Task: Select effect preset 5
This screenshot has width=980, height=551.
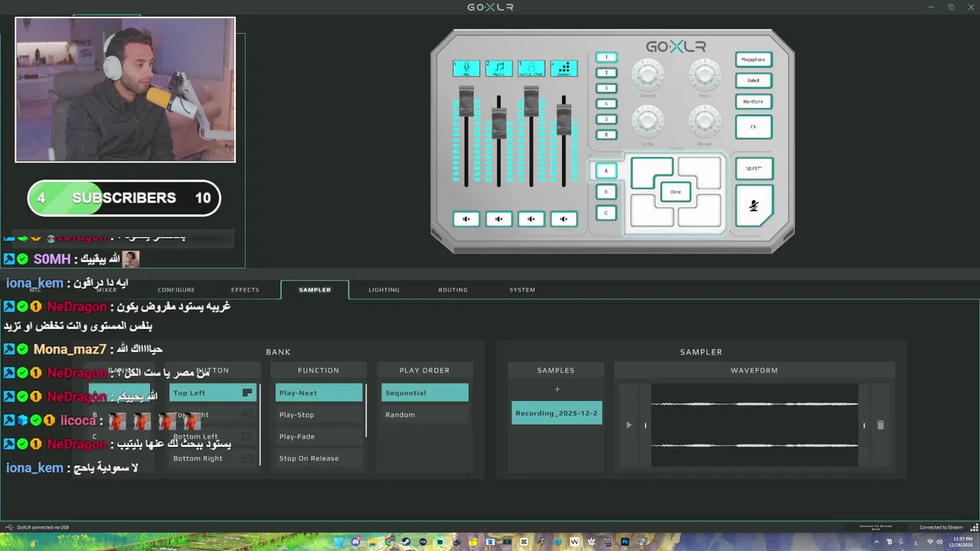Action: click(606, 119)
